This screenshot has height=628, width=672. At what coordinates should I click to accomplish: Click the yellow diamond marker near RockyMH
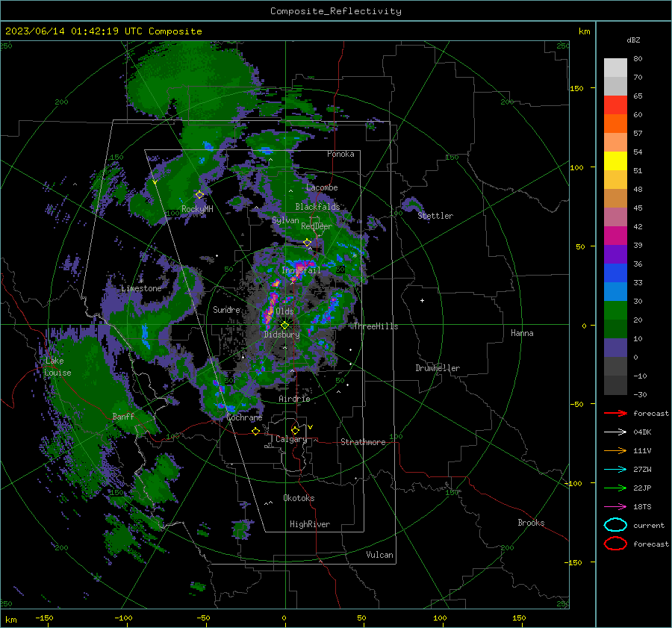[199, 195]
